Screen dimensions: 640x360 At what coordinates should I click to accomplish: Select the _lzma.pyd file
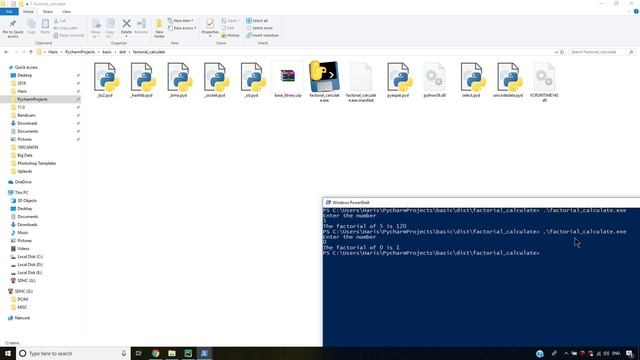179,80
